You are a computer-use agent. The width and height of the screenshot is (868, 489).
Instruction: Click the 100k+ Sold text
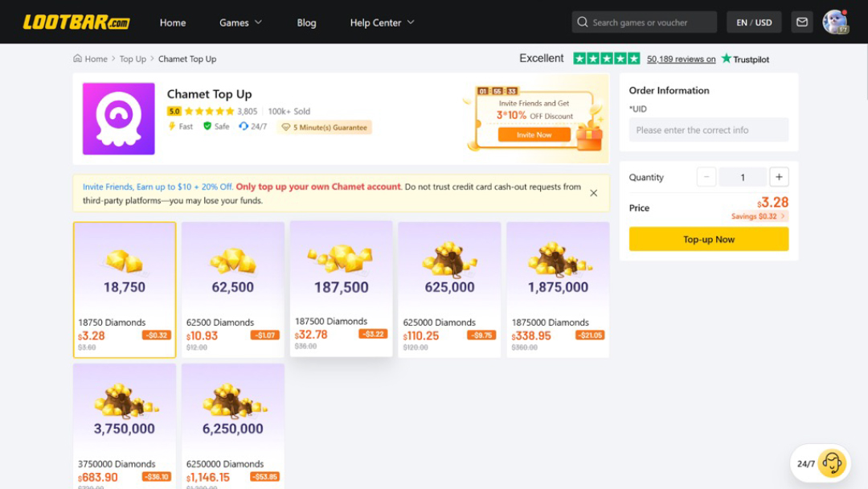(x=289, y=111)
